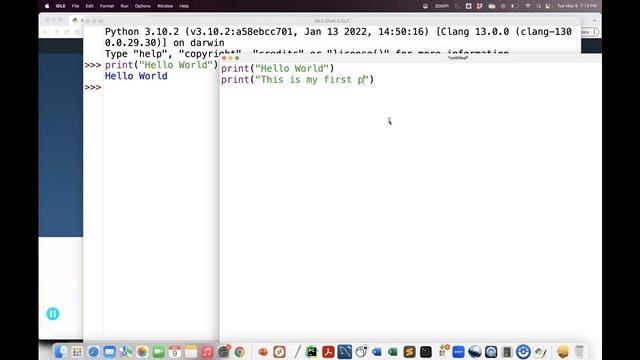Screen dimensions: 640x360
Task: Open Launchpad from the dock
Action: [x=77, y=351]
